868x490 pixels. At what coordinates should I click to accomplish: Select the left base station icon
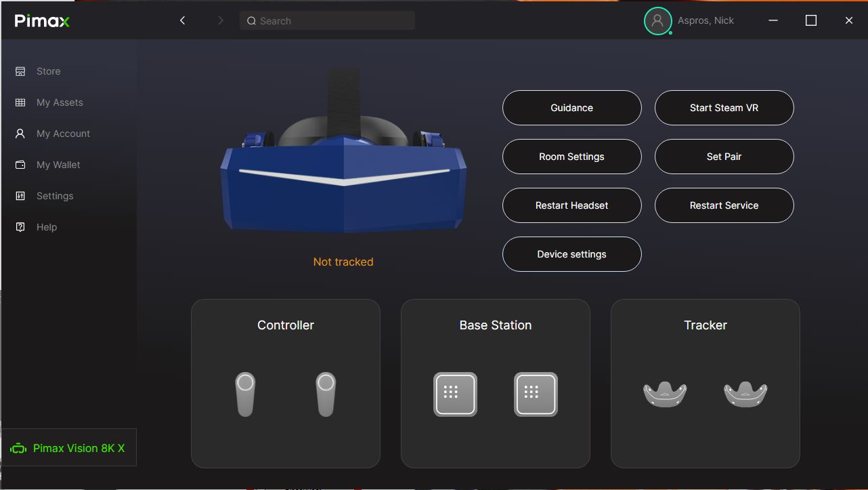tap(455, 394)
